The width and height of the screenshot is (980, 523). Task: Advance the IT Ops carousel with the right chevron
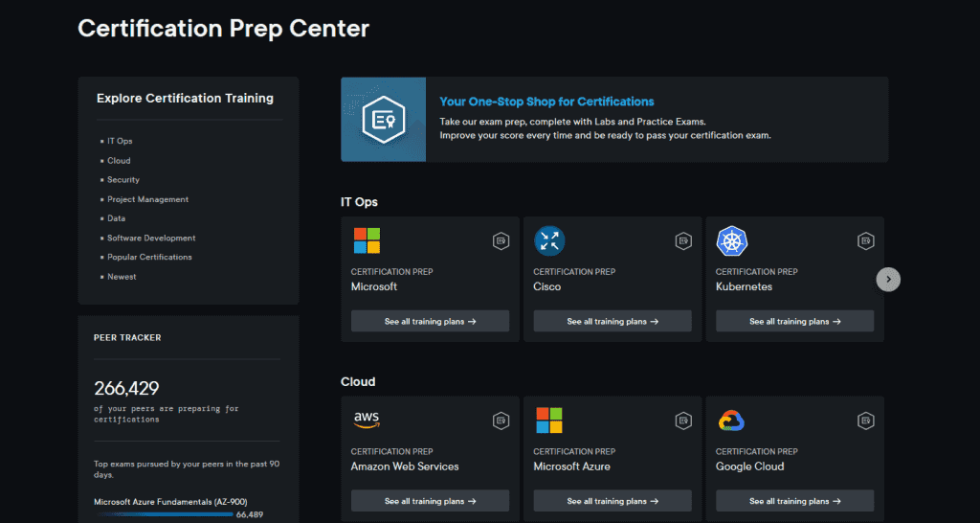click(888, 280)
